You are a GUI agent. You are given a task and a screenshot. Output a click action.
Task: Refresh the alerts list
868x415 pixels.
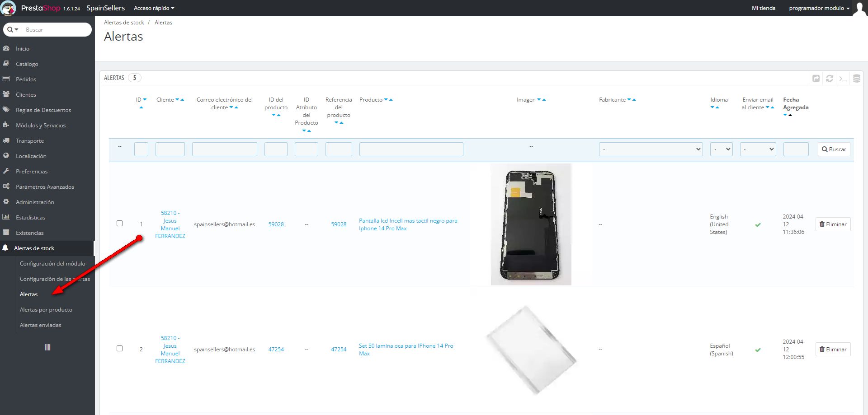tap(830, 79)
